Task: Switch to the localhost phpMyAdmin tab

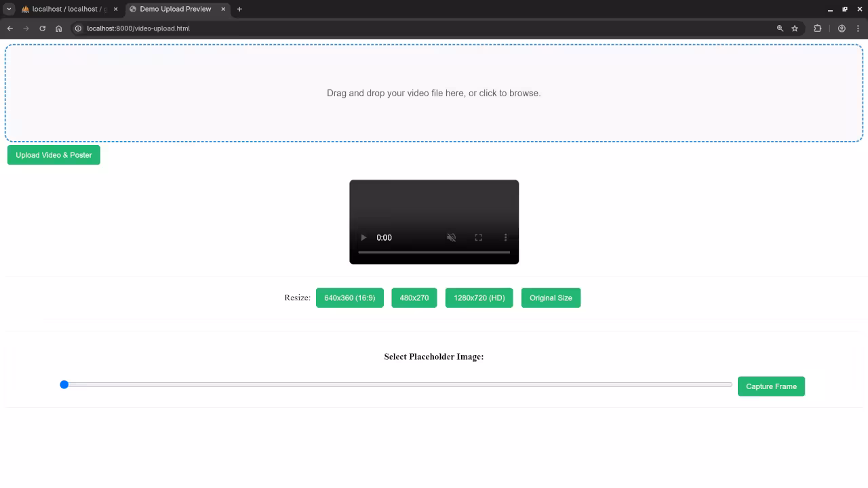Action: pos(68,9)
